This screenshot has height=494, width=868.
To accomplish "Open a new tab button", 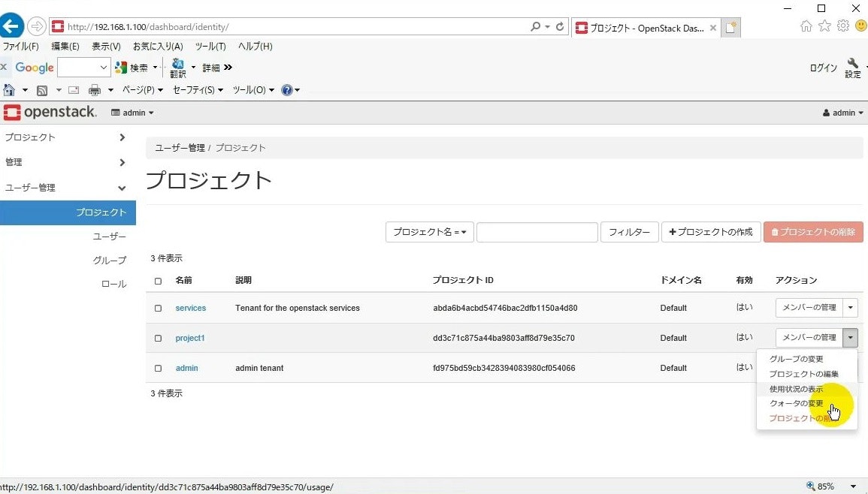I will [730, 28].
